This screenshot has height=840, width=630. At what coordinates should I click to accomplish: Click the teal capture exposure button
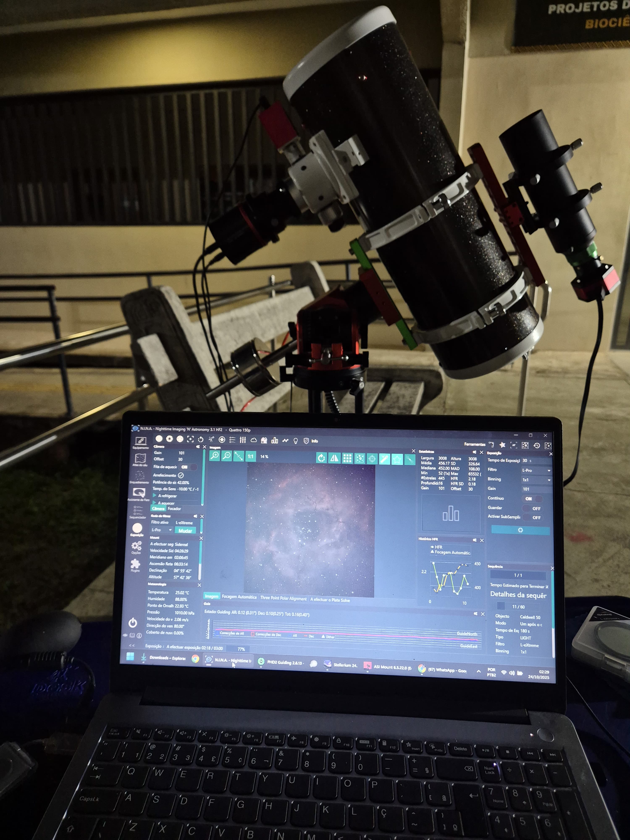[x=520, y=530]
